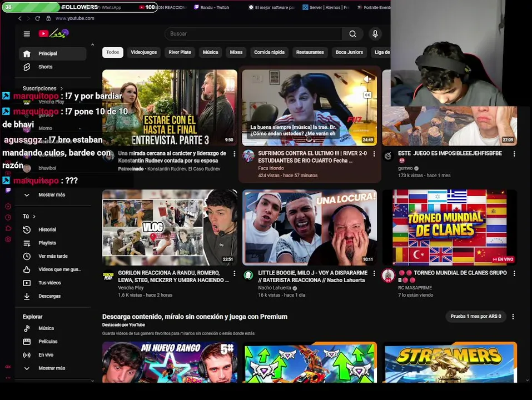Open Torneo Mundial de Clanes thumbnail
Image resolution: width=532 pixels, height=400 pixels.
click(x=450, y=227)
